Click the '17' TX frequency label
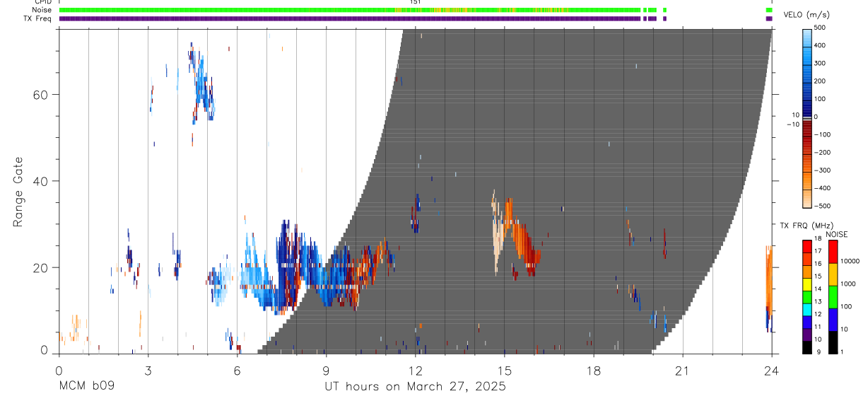This screenshot has height=401, width=868. (x=817, y=251)
